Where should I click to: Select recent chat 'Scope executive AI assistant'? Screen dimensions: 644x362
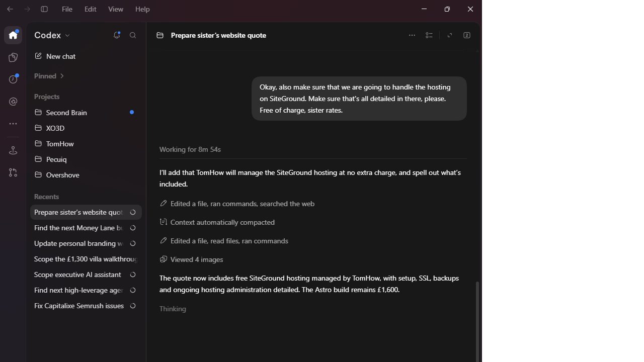[86, 275]
